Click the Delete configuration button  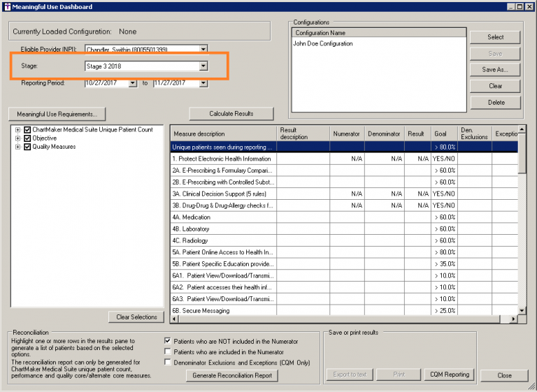(x=495, y=102)
